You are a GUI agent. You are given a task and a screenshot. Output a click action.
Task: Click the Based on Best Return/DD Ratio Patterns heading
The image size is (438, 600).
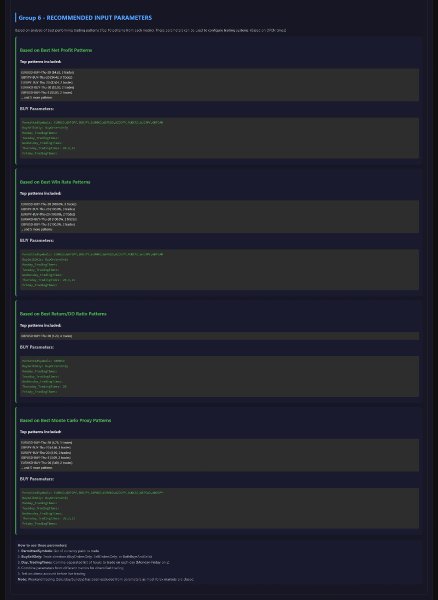pos(63,314)
